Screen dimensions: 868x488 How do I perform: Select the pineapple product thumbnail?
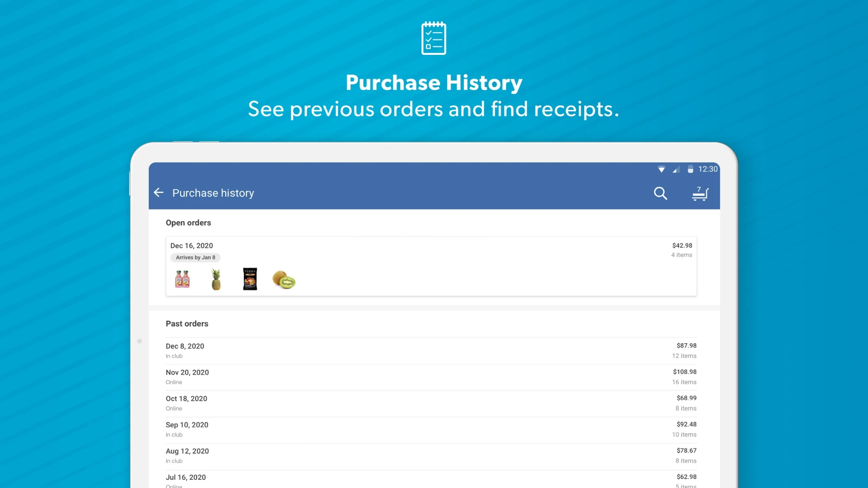(x=215, y=278)
